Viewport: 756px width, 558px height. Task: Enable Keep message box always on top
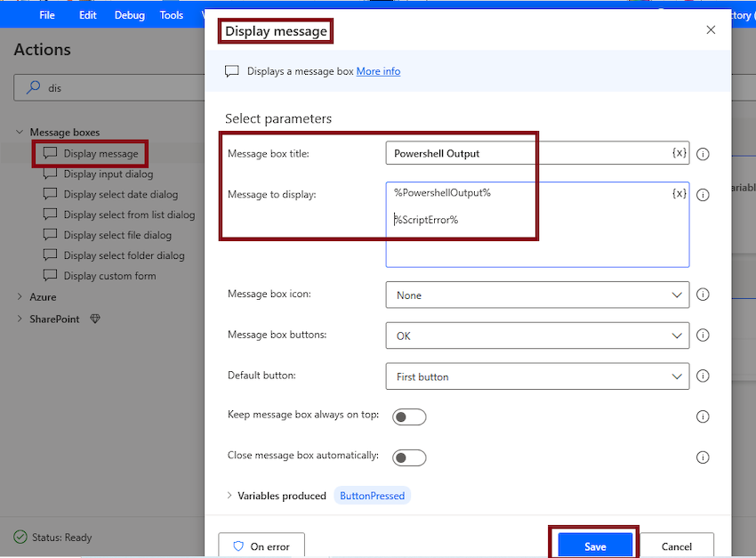click(410, 416)
